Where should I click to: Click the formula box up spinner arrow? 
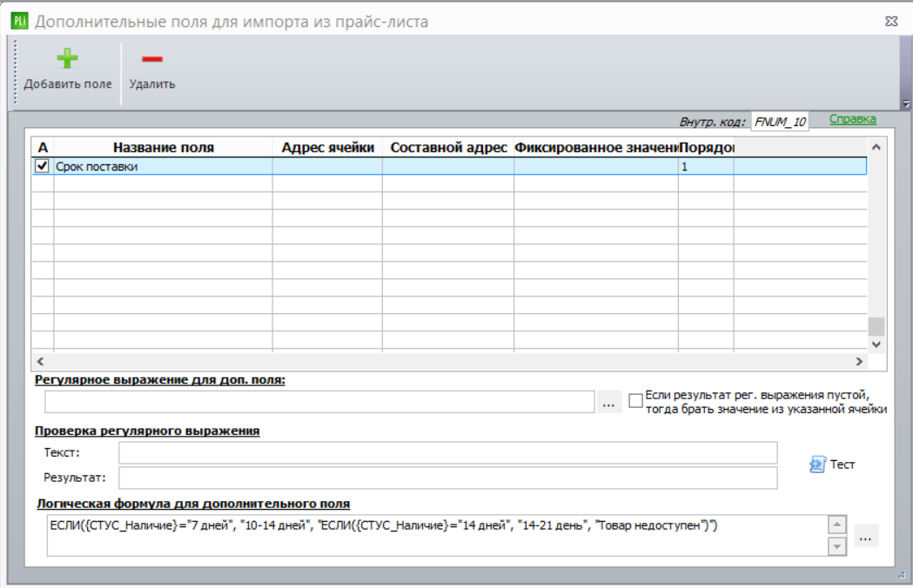[836, 525]
